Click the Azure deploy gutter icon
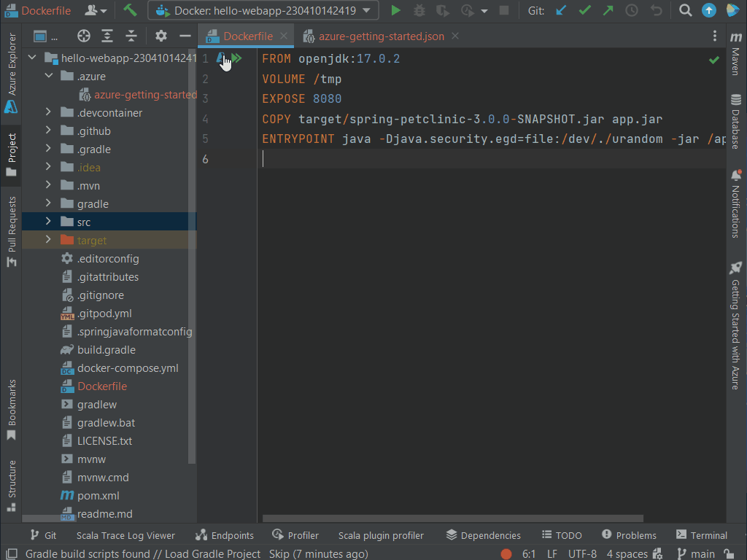 [221, 58]
